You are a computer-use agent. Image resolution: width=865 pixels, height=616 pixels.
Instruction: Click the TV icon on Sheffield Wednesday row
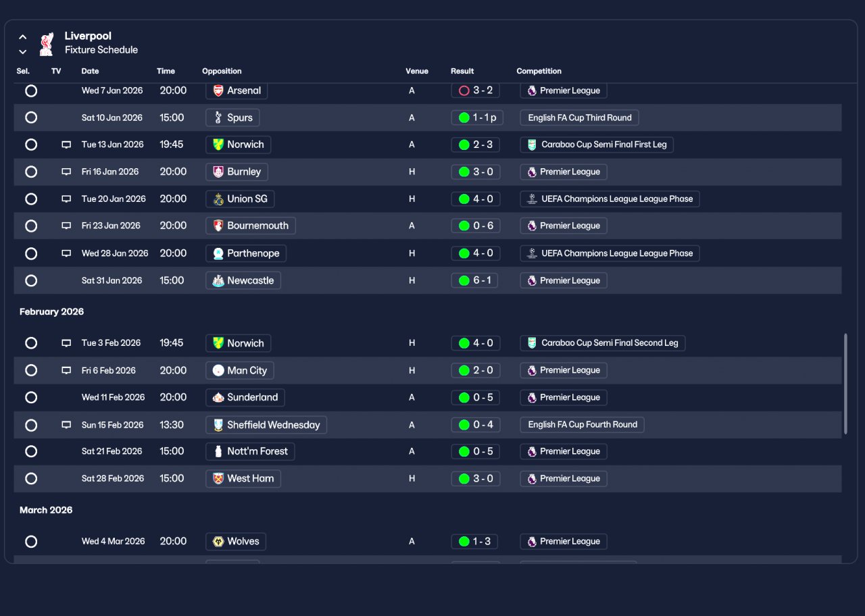click(66, 425)
